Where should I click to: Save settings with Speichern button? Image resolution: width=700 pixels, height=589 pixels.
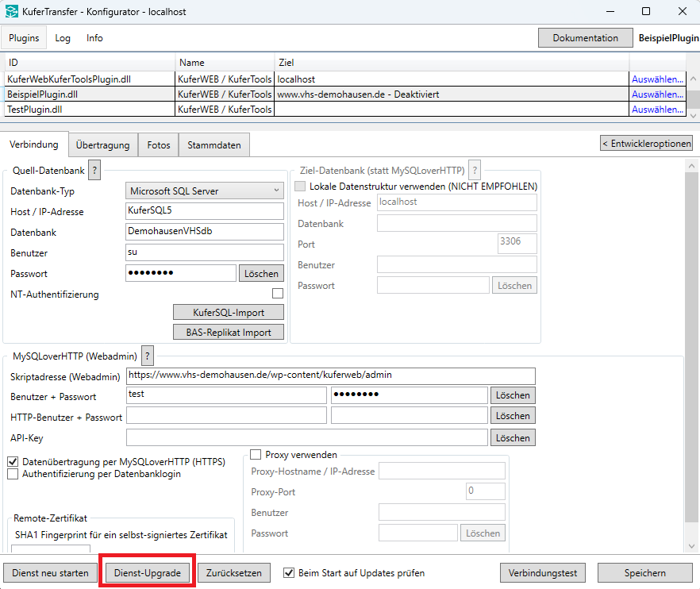[x=644, y=573]
